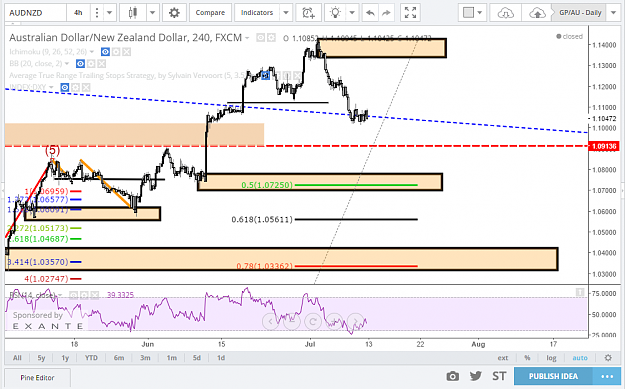Toggle extended hours ext option

503,358
